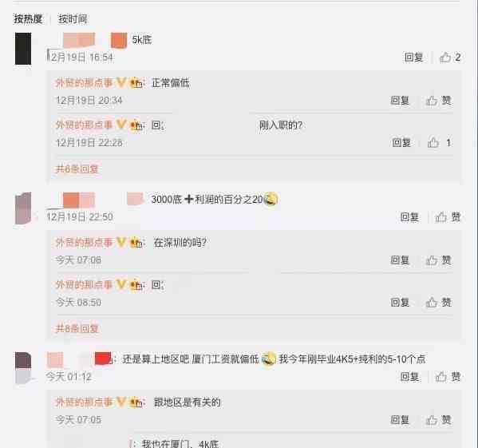
Task: Reply to the "跟地区是有关的" comment
Action: pyautogui.click(x=400, y=420)
